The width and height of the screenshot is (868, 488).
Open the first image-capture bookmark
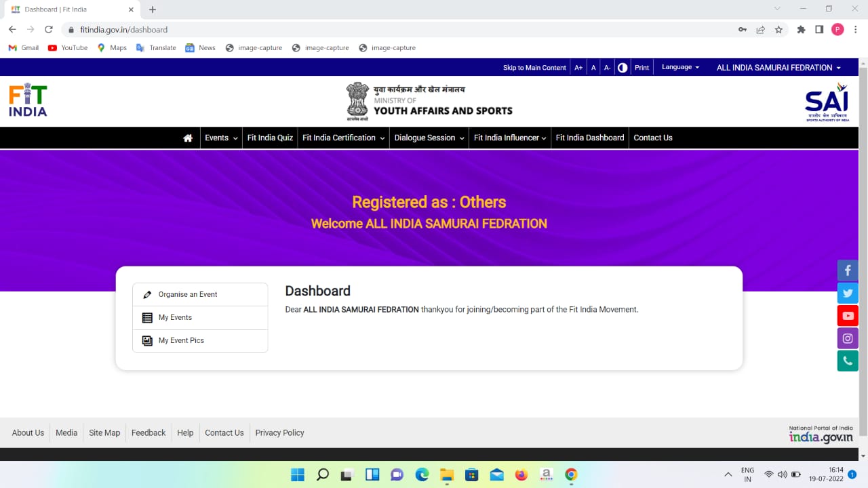(254, 47)
